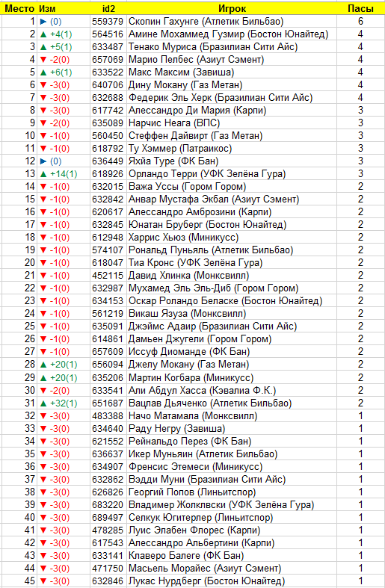Viewport: 385px width, 588px height.
Task: Select the Игрок column header
Action: [x=232, y=9]
